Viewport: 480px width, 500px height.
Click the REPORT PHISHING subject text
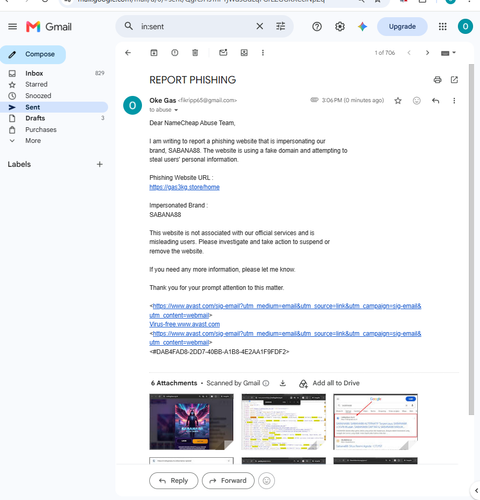pyautogui.click(x=192, y=80)
